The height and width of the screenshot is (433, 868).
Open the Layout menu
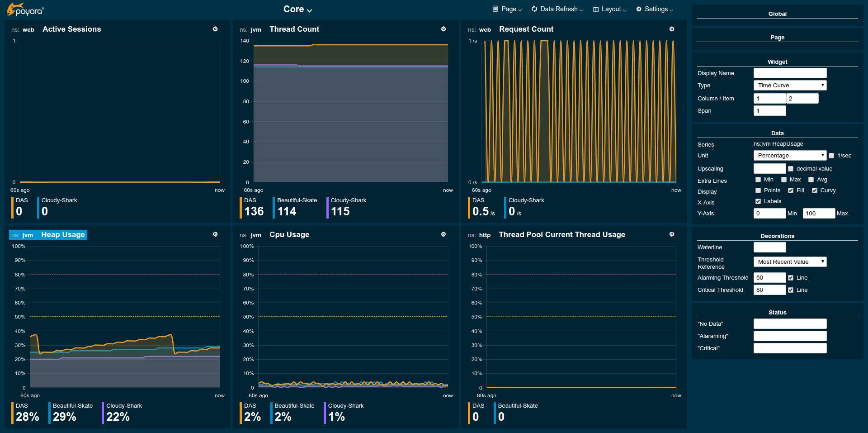pos(609,9)
